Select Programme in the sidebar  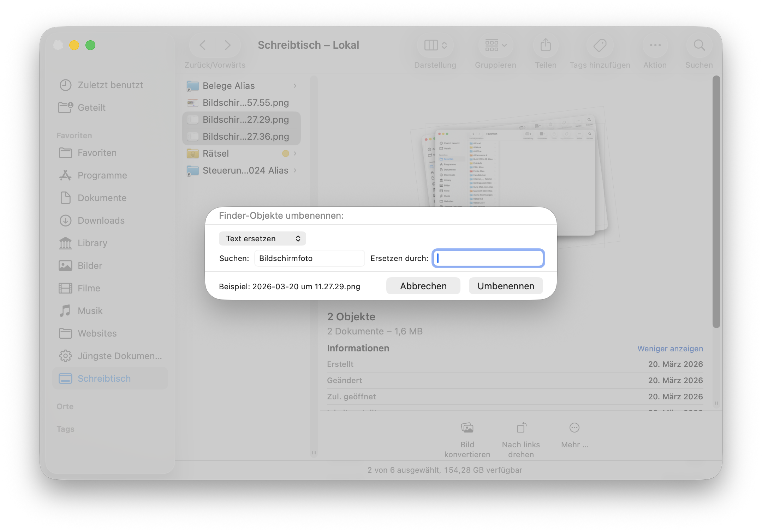[102, 175]
